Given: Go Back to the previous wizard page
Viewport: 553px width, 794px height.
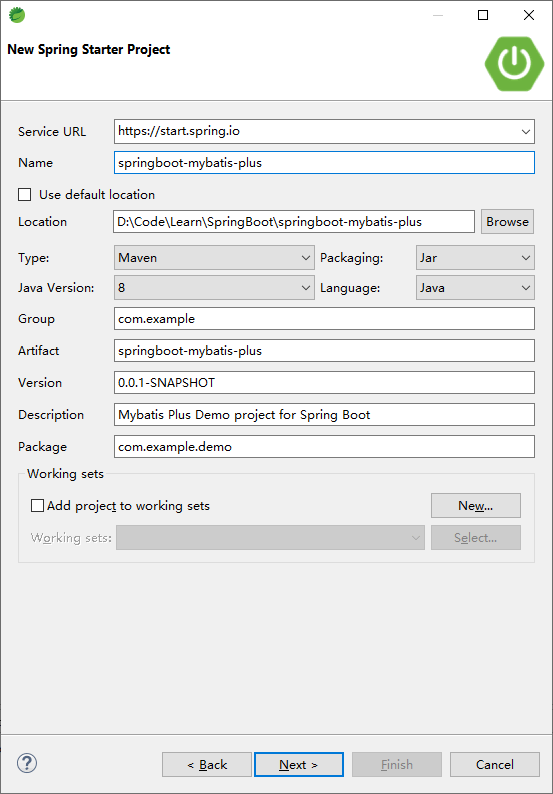Looking at the screenshot, I should point(207,765).
